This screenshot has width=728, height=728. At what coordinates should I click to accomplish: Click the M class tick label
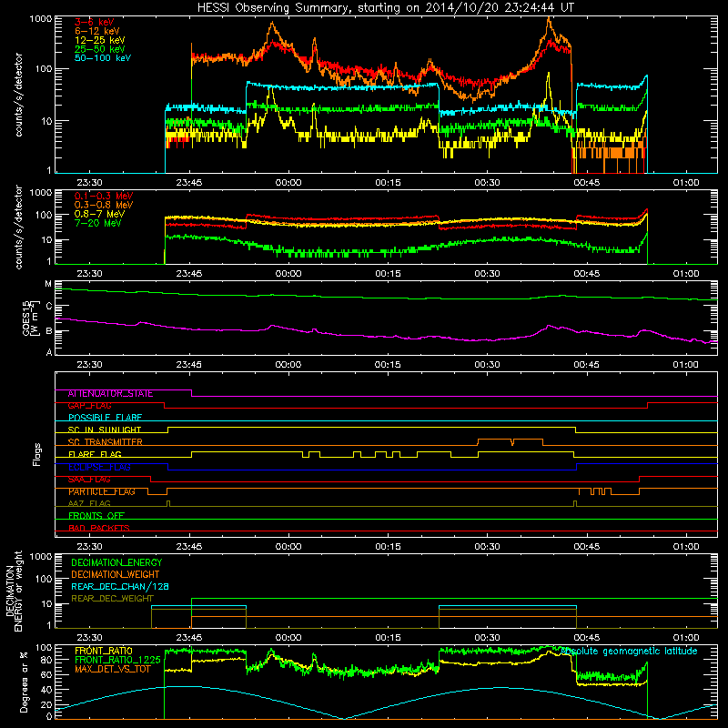[x=48, y=284]
